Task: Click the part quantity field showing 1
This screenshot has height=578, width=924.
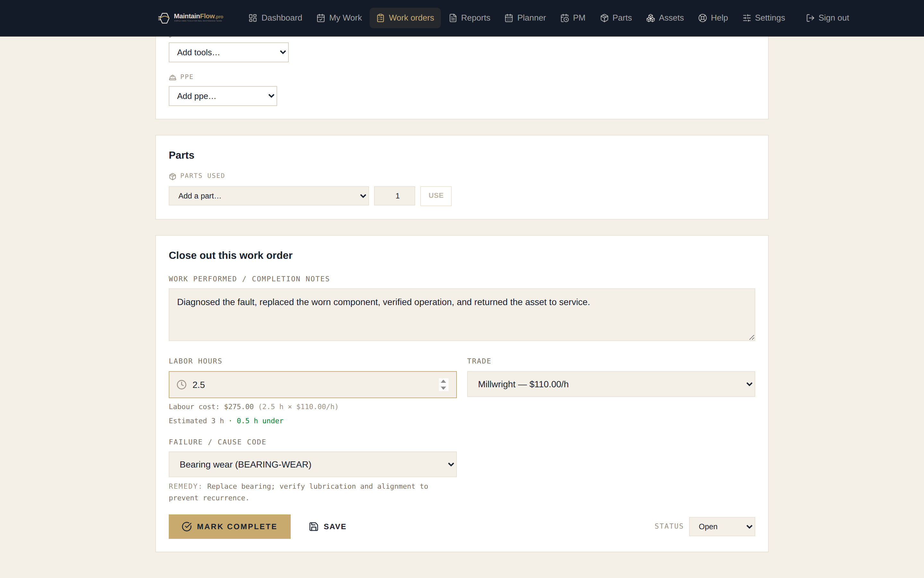Action: 394,196
